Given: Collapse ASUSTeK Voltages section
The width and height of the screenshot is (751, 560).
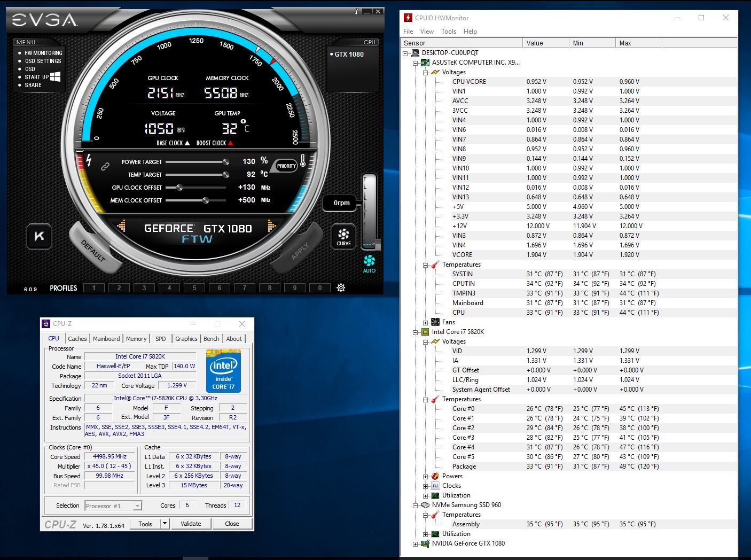Looking at the screenshot, I should point(426,72).
